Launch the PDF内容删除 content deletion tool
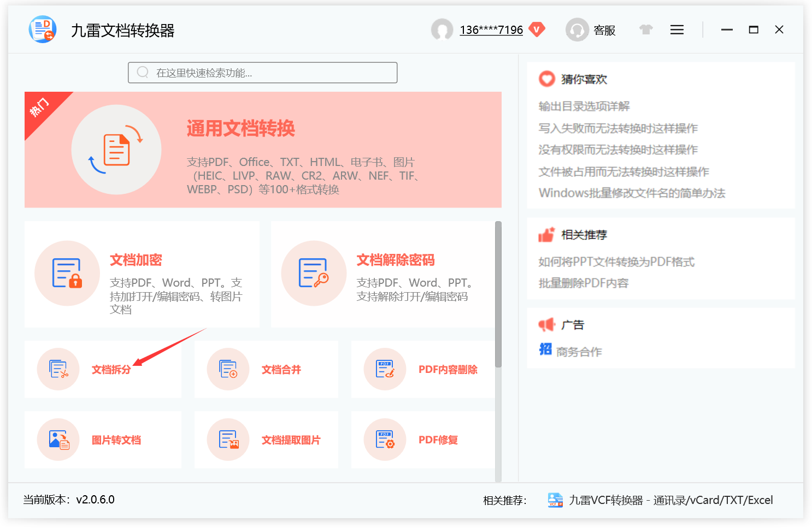The image size is (812, 528). tap(385, 370)
